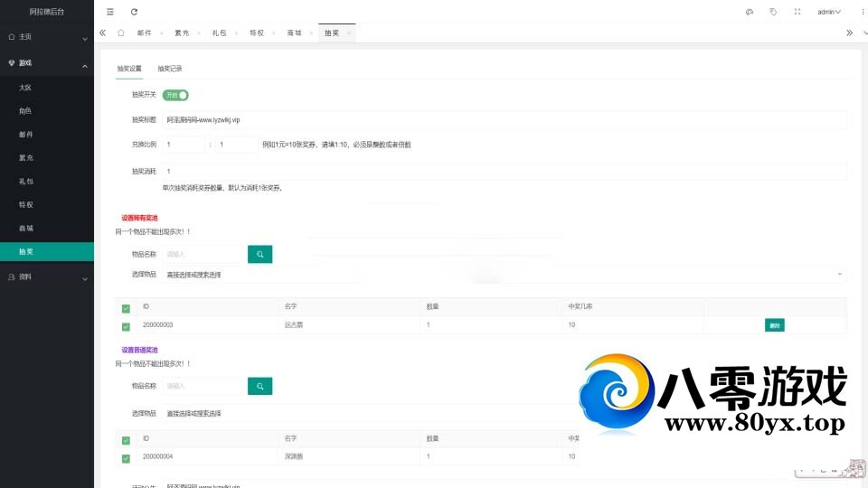Open 邮件 in the sidebar
This screenshot has width=868, height=488.
[47, 135]
